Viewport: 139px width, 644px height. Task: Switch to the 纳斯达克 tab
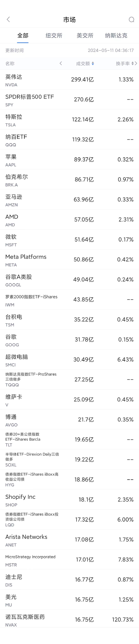tap(116, 35)
